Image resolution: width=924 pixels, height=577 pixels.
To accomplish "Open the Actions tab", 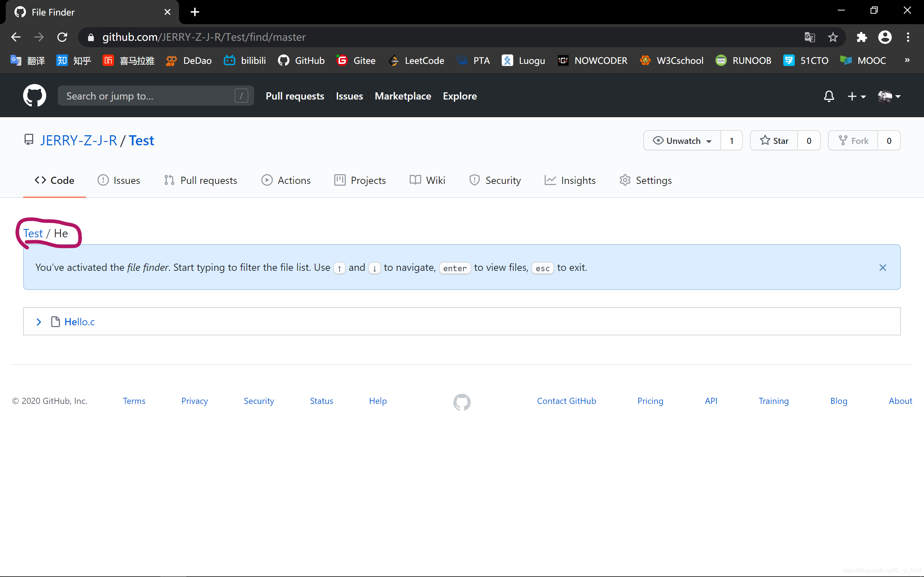I will pos(286,180).
